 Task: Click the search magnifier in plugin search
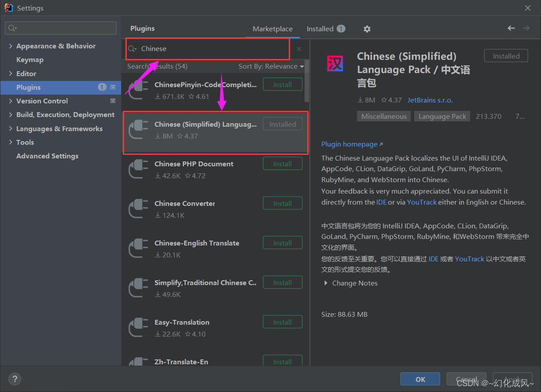coord(132,49)
